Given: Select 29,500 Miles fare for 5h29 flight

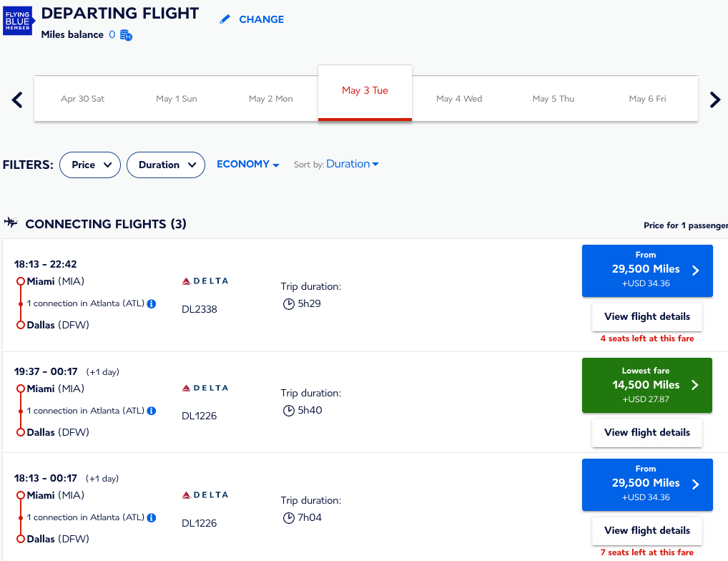Looking at the screenshot, I should click(x=647, y=270).
